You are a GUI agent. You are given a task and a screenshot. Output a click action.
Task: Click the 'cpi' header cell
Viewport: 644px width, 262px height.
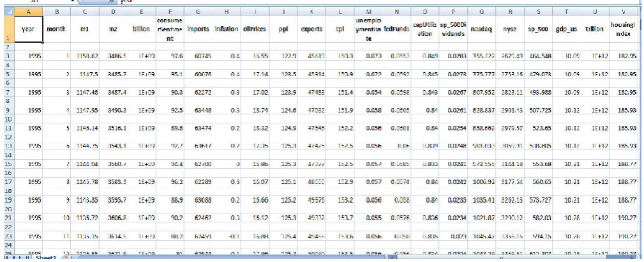click(x=340, y=29)
